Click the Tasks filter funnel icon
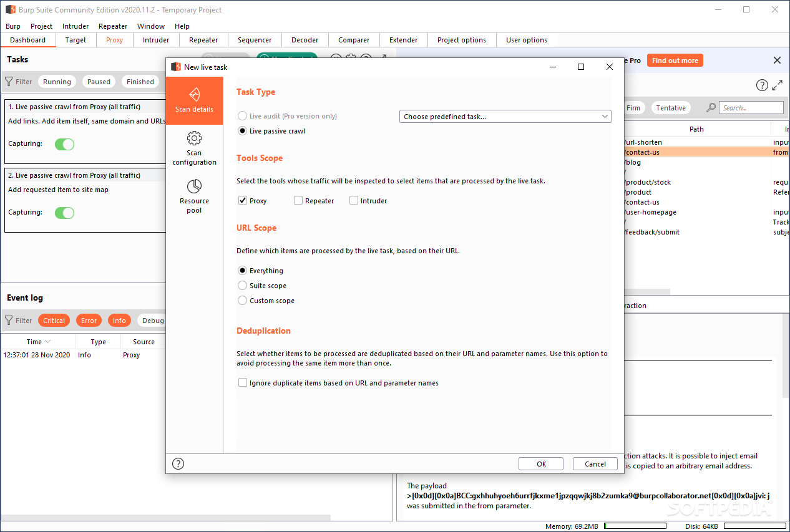The width and height of the screenshot is (790, 532). pos(9,82)
